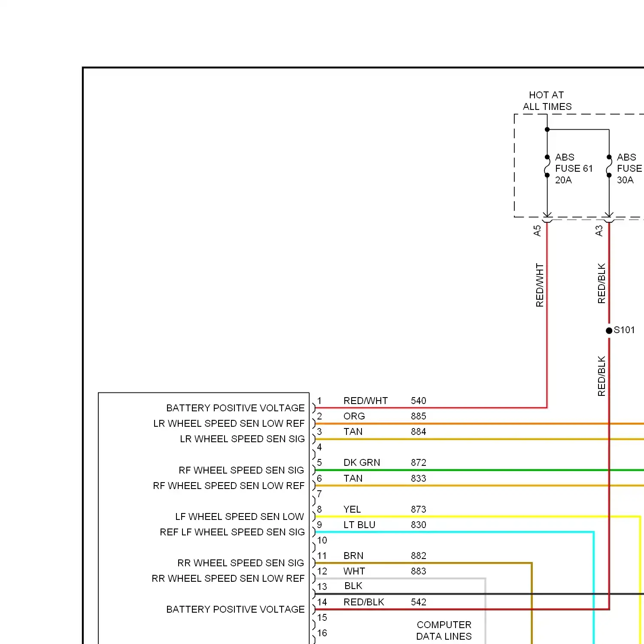Select circuit number 884

pos(419,431)
